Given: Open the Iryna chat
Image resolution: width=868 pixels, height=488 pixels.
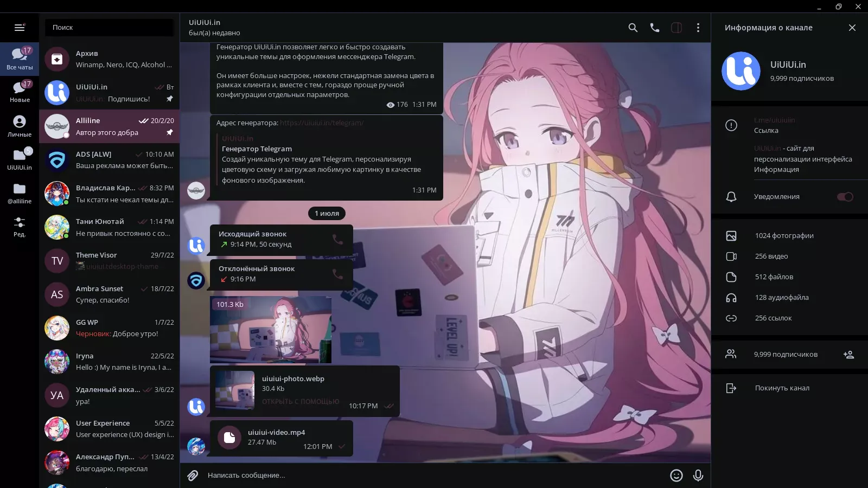Looking at the screenshot, I should [x=109, y=362].
